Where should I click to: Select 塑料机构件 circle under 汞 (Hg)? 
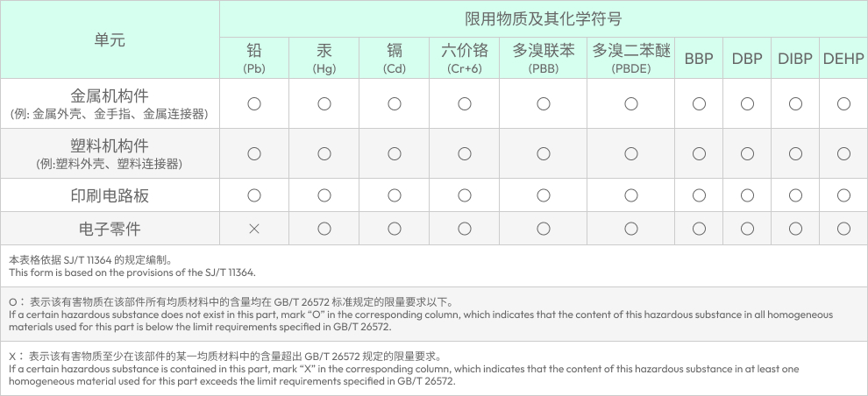[324, 154]
